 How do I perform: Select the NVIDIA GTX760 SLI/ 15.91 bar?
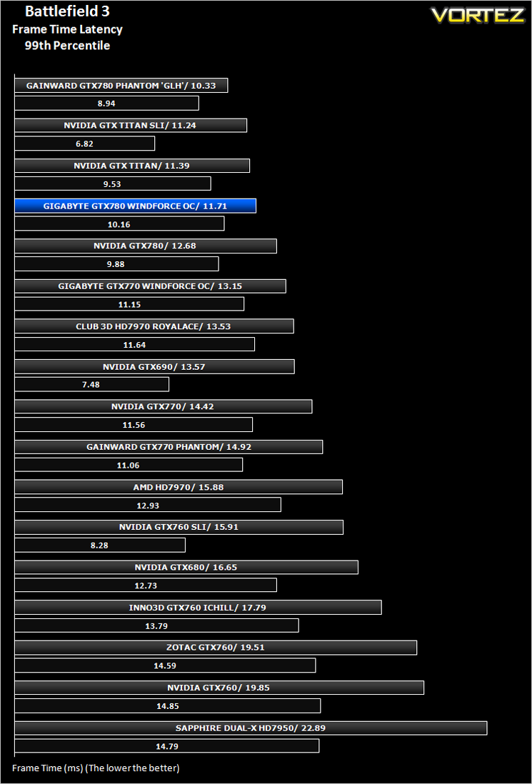[179, 527]
